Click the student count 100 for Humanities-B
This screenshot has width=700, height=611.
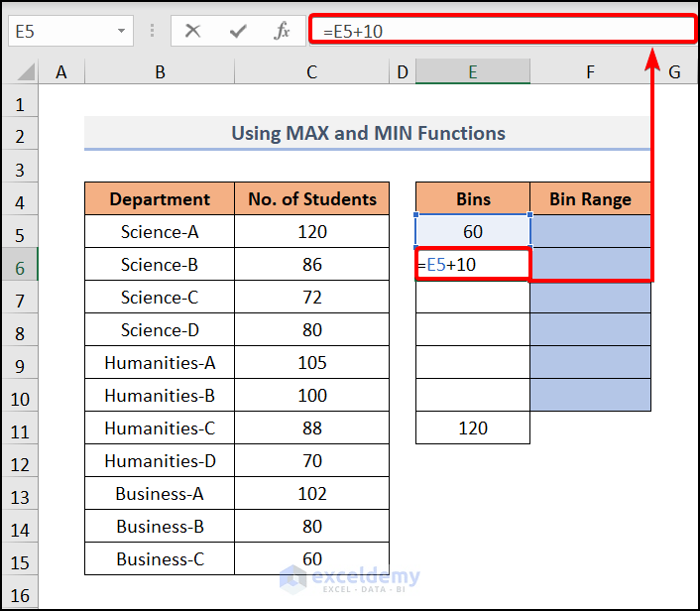(x=312, y=396)
